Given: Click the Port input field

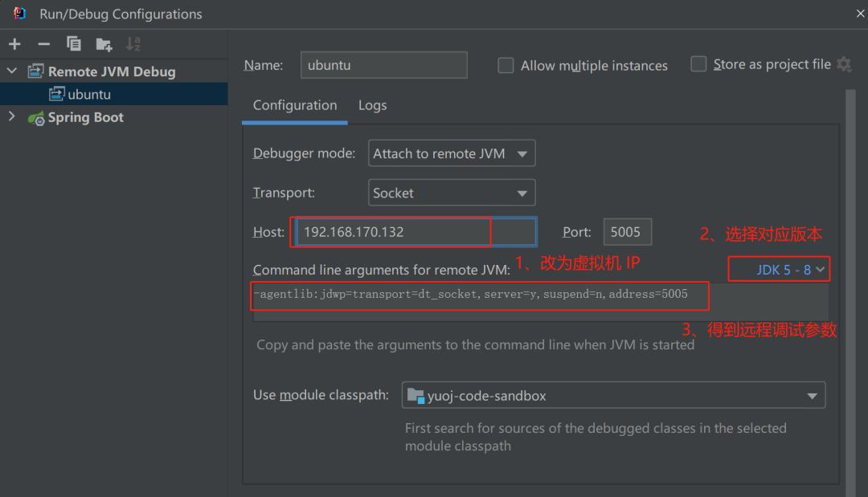Looking at the screenshot, I should tap(626, 232).
